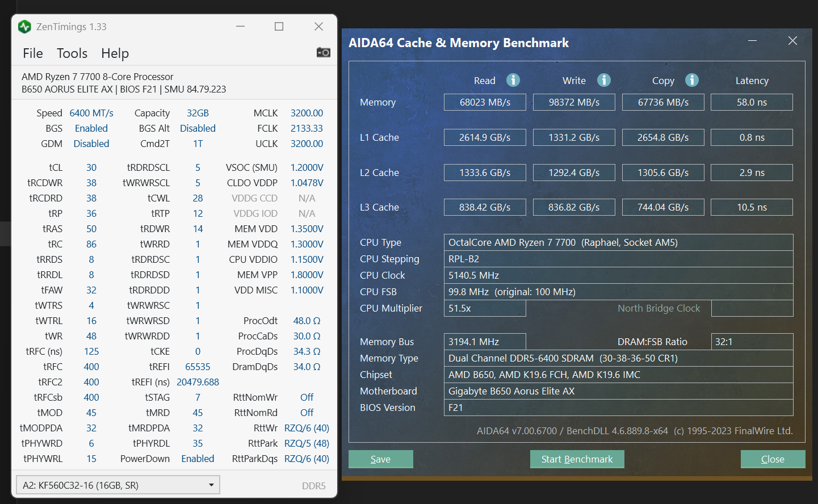This screenshot has width=818, height=504.
Task: Select the FCLK value 2133.33
Action: [307, 128]
